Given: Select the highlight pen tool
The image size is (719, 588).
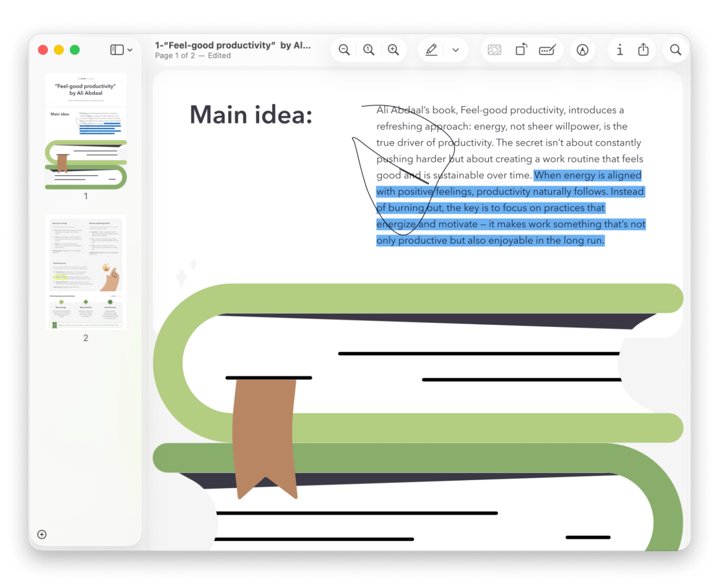Looking at the screenshot, I should coord(431,50).
